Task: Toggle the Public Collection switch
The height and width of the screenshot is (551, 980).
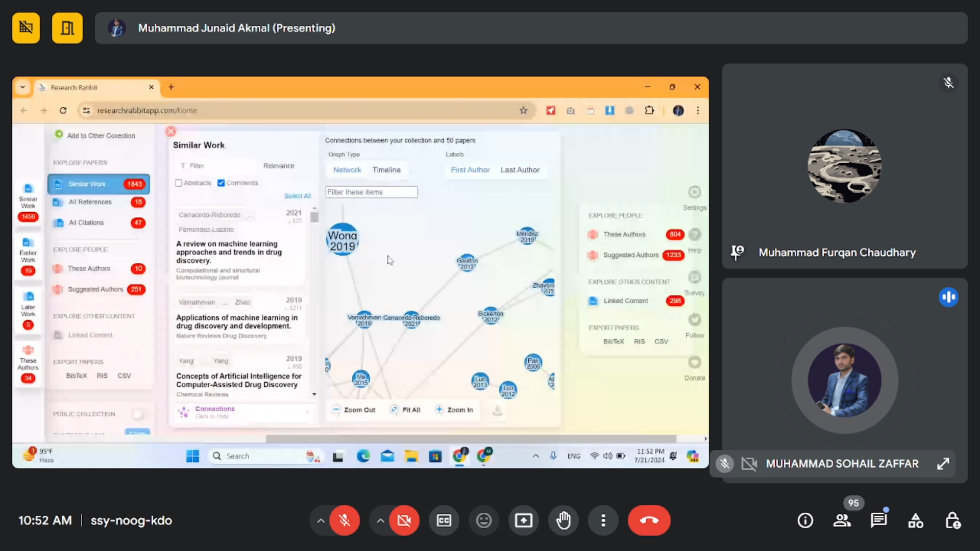Action: coord(137,414)
